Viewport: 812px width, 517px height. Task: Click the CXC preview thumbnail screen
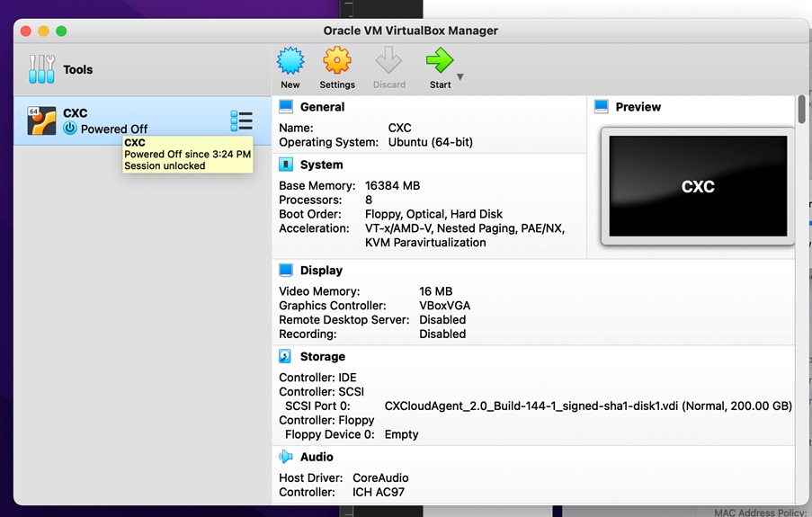698,186
